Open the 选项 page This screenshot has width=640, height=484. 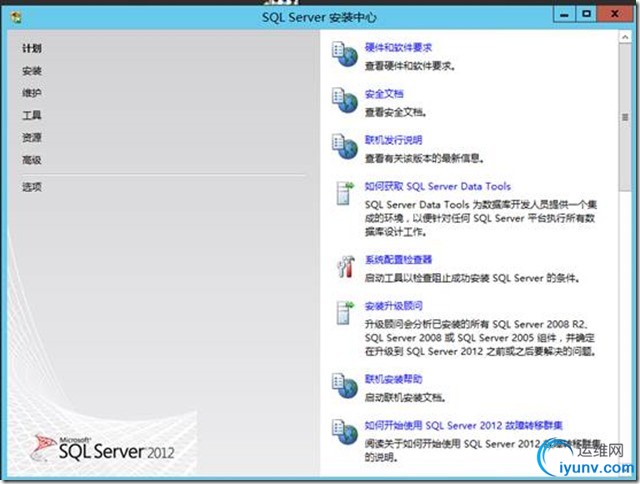[x=32, y=187]
